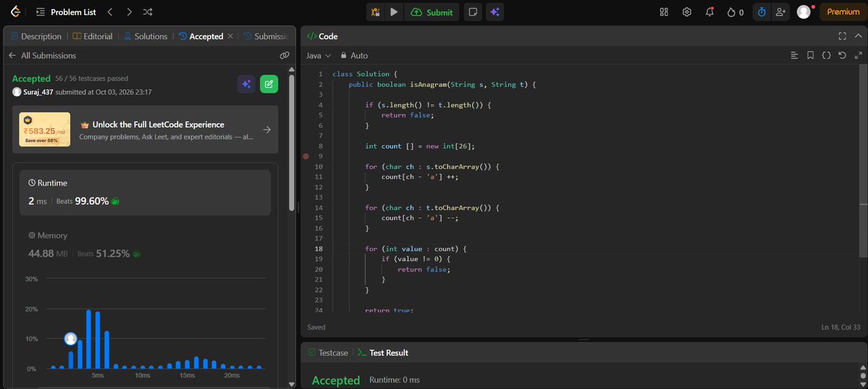The width and height of the screenshot is (868, 389).
Task: Select the Accepted tab
Action: (201, 36)
